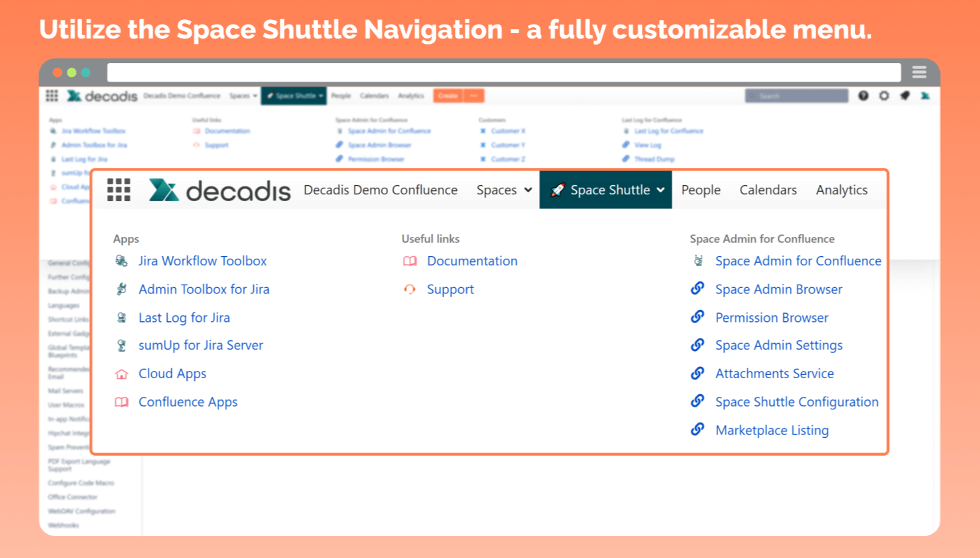Click the headset icon next to the enlarged Support link
This screenshot has height=558, width=980.
point(410,289)
